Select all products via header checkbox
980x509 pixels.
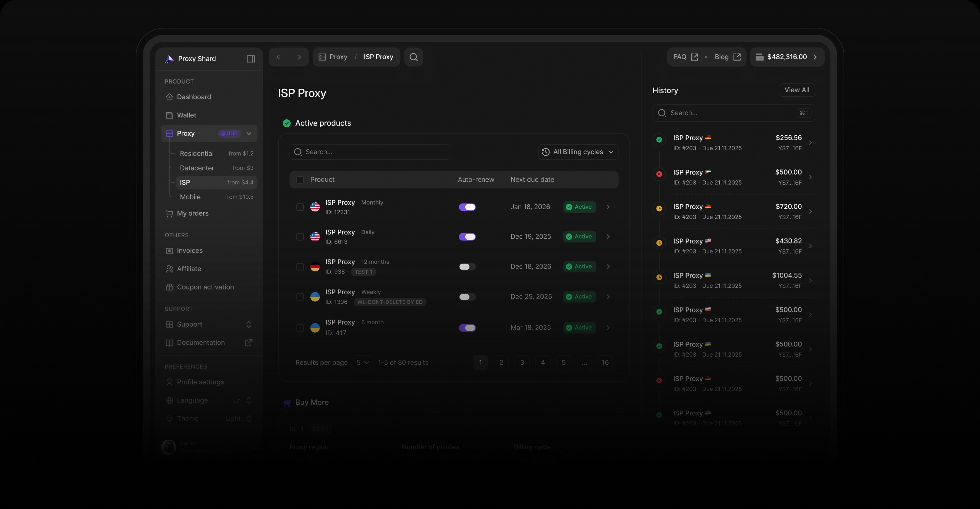click(300, 180)
